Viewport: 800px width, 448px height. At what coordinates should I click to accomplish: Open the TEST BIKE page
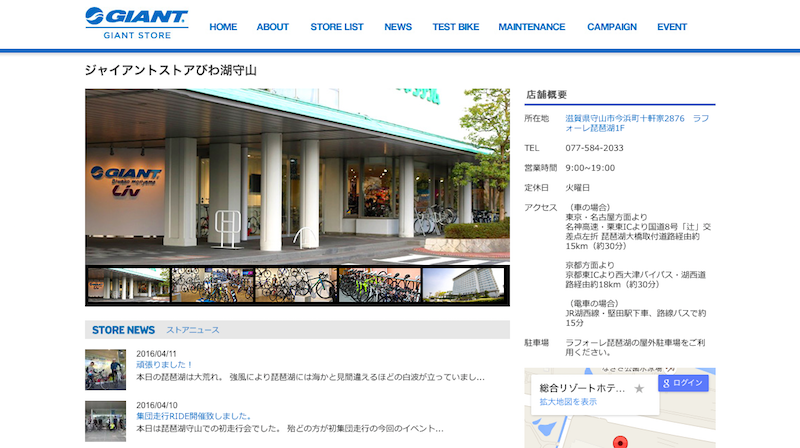tap(456, 27)
